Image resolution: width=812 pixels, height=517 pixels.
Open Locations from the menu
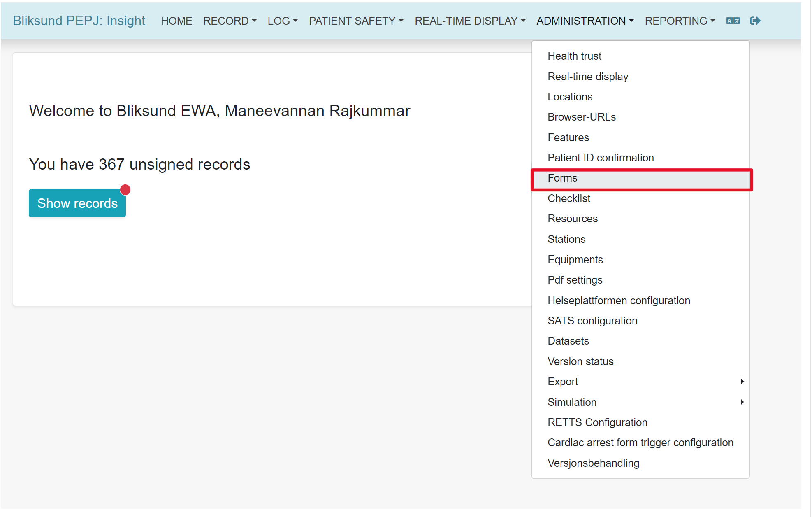click(x=640, y=97)
